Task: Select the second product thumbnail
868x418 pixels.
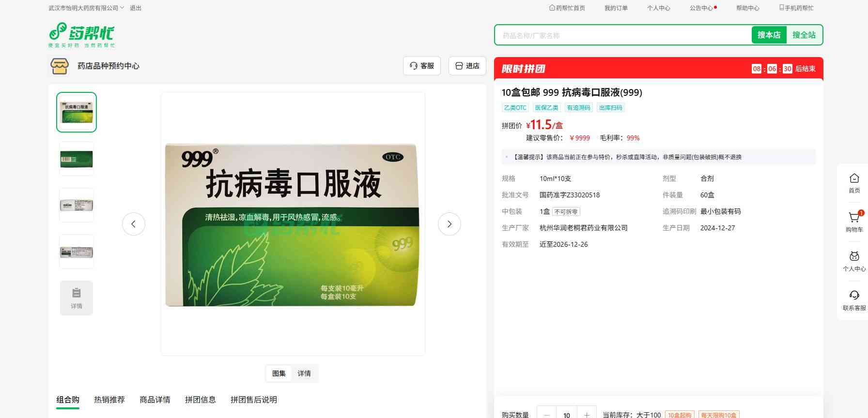Action: point(77,159)
